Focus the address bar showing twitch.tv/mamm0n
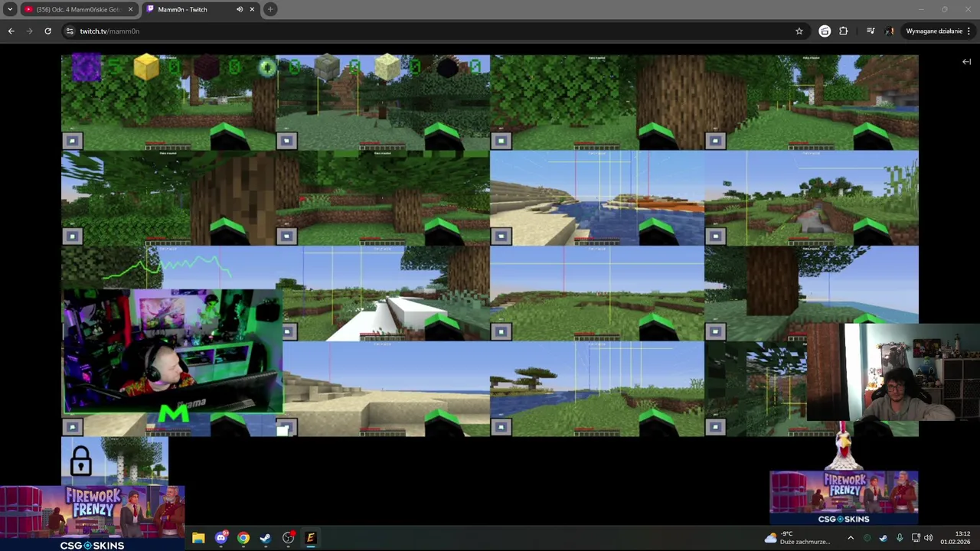980x551 pixels. coord(429,31)
